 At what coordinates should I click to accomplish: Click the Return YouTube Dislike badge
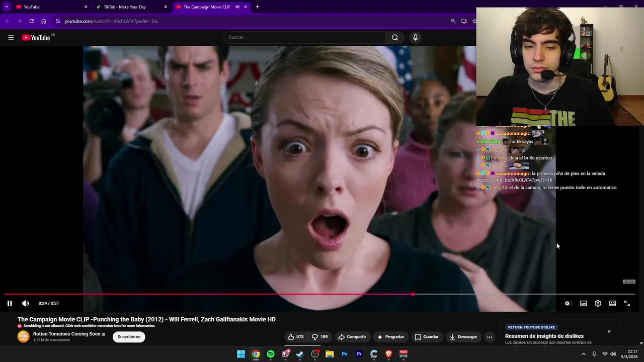pyautogui.click(x=531, y=327)
